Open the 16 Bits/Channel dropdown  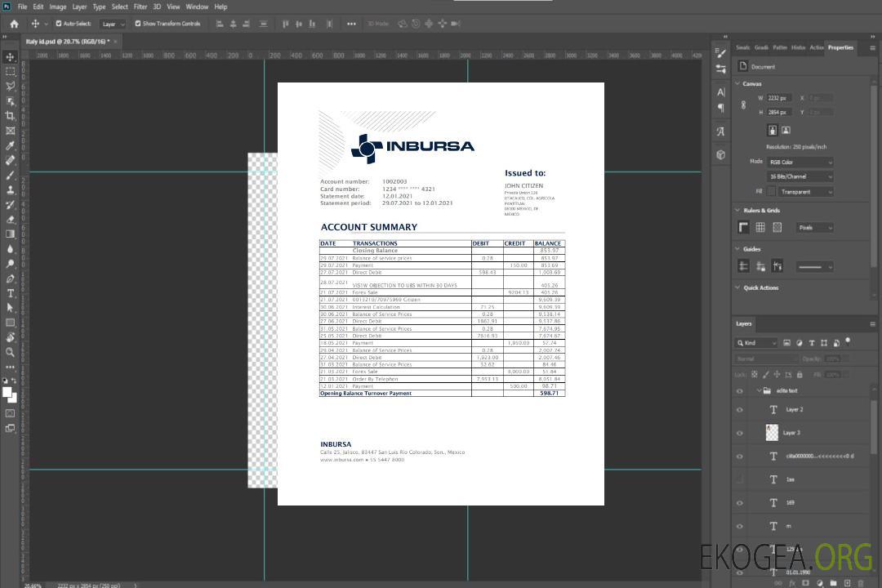(x=800, y=176)
